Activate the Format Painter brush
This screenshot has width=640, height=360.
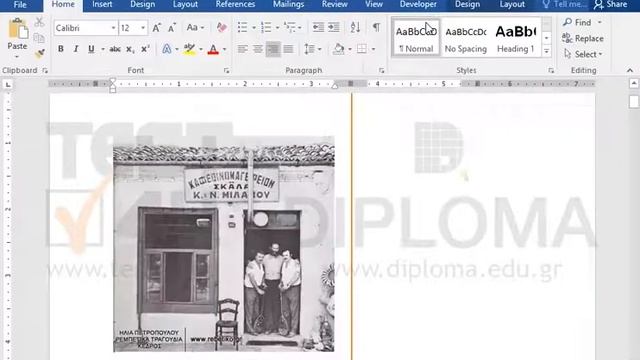(39, 53)
